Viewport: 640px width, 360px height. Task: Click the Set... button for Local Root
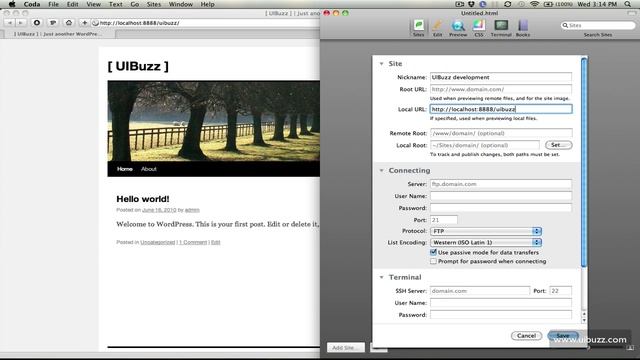(558, 145)
